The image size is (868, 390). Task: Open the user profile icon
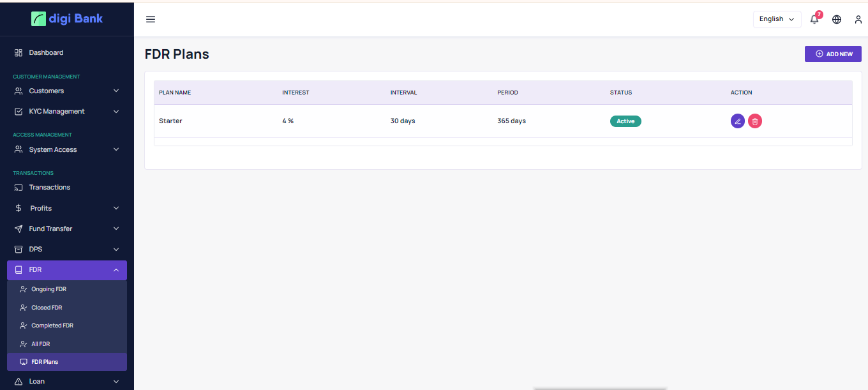click(x=858, y=19)
